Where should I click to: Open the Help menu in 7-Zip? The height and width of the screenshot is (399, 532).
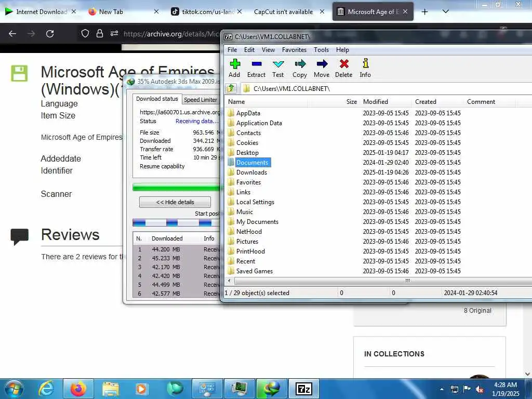click(x=342, y=50)
